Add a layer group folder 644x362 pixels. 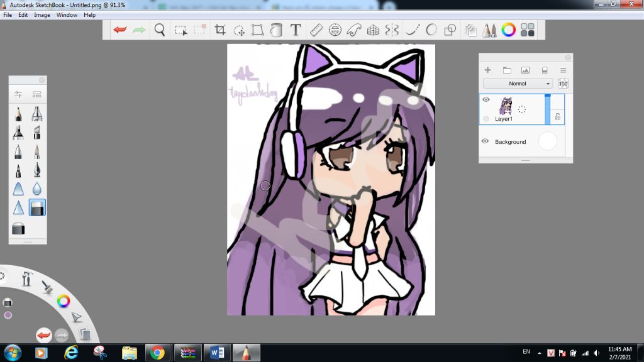507,70
